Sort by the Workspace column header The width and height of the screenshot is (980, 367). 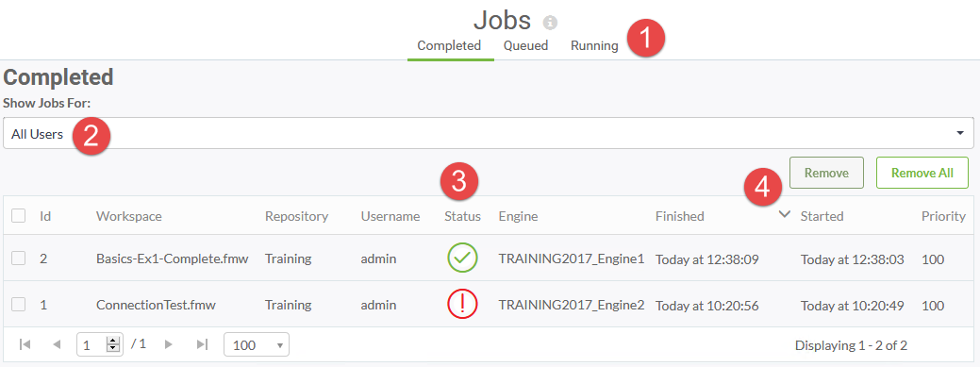click(129, 216)
